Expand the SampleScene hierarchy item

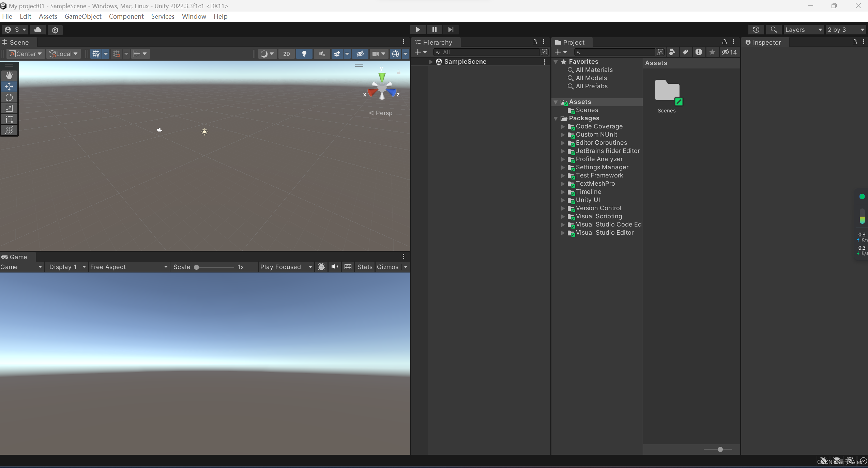point(431,62)
